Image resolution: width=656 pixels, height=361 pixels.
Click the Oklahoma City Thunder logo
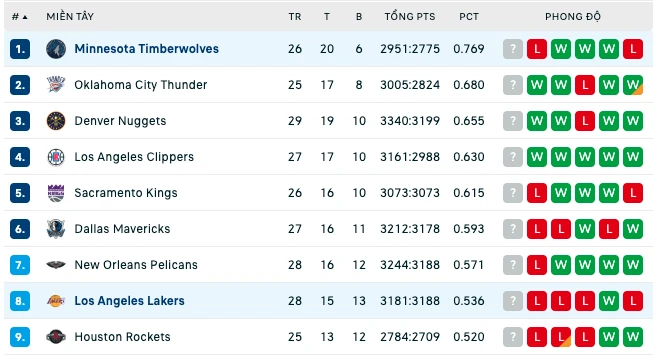click(x=56, y=85)
